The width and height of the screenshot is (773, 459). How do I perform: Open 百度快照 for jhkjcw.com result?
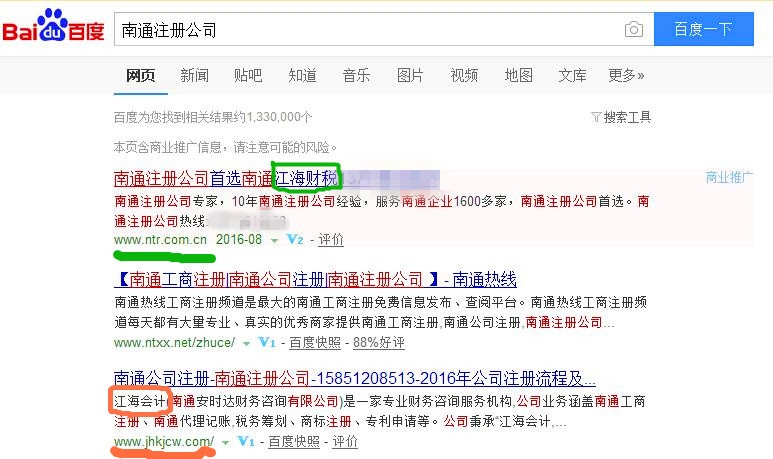(294, 441)
